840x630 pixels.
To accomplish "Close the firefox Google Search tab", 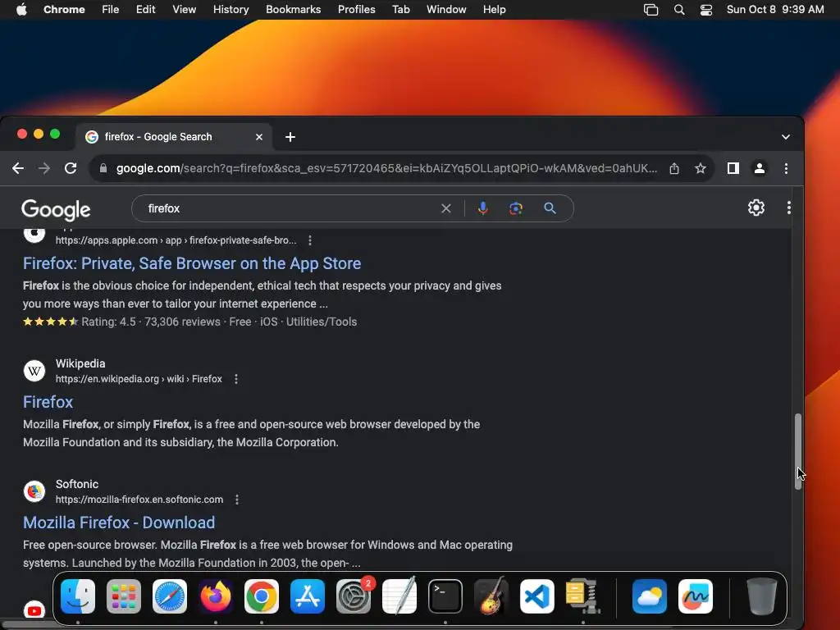I will coord(258,137).
